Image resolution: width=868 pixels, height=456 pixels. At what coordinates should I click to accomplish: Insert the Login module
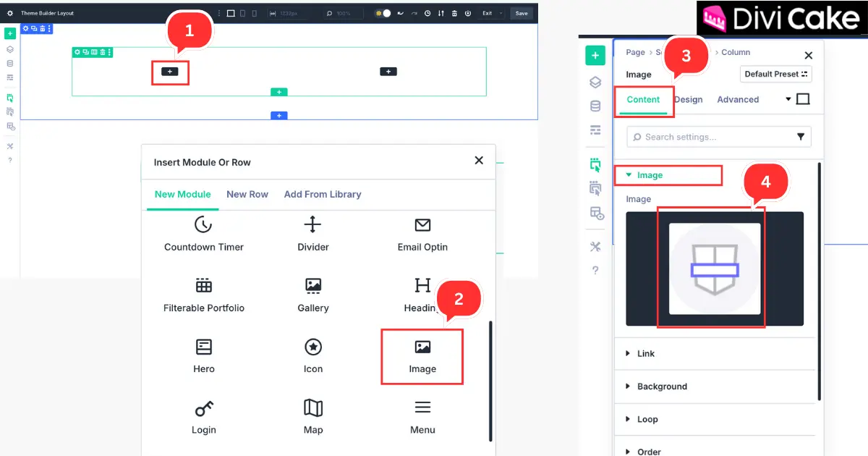point(204,418)
